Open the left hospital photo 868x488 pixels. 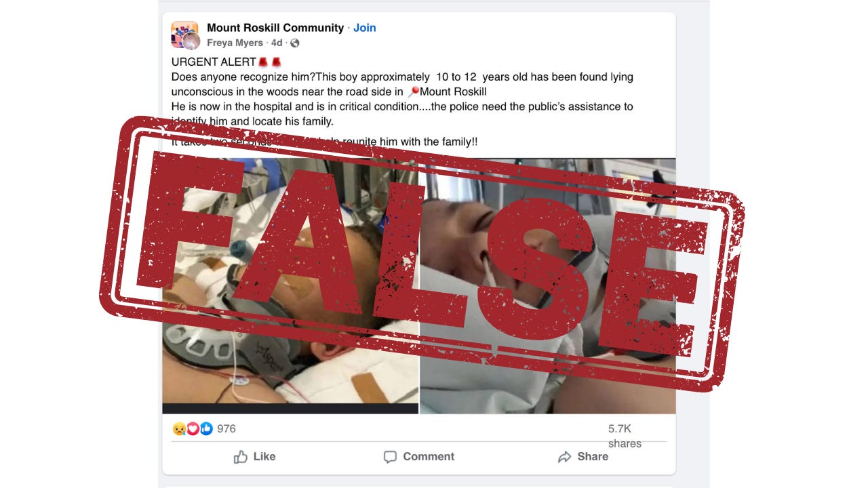click(x=290, y=285)
